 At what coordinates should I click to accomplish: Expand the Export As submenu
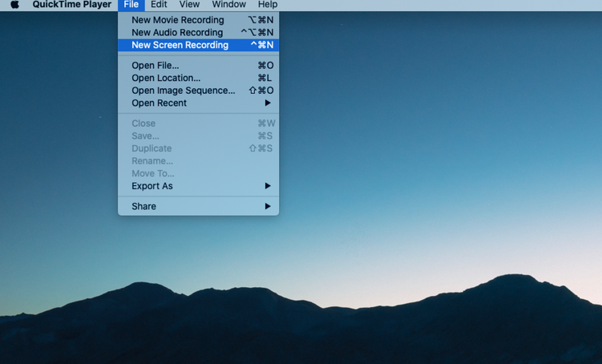199,186
